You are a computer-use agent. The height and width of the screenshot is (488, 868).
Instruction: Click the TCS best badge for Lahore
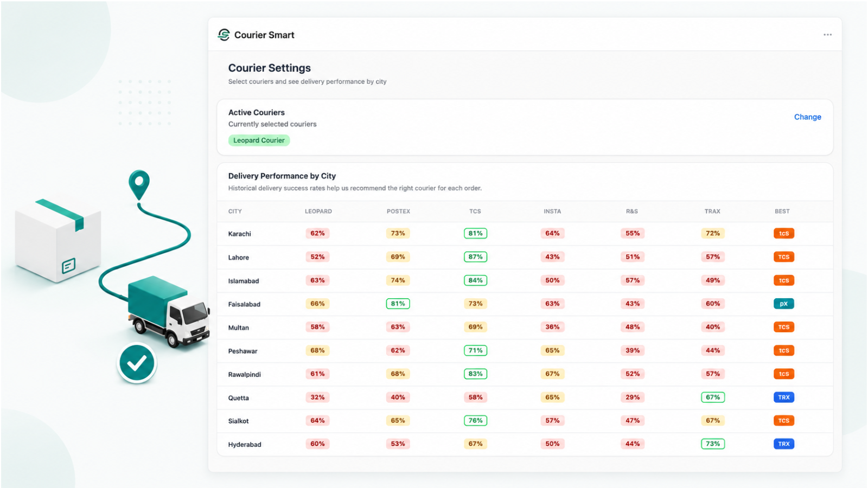783,257
